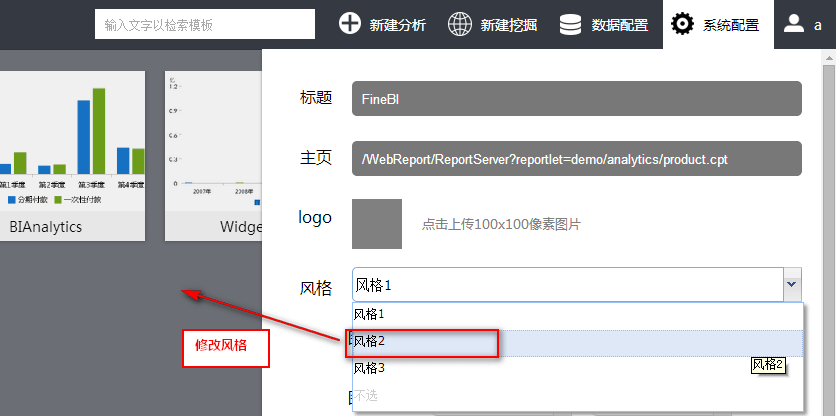Screen dimensions: 836x416
Task: Click the 标题 field containing FineBI
Action: coord(576,100)
